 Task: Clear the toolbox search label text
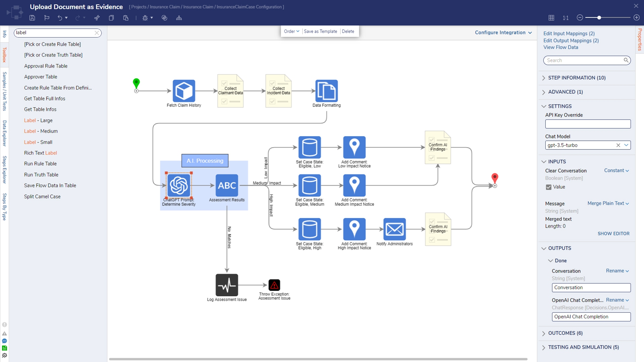(97, 33)
